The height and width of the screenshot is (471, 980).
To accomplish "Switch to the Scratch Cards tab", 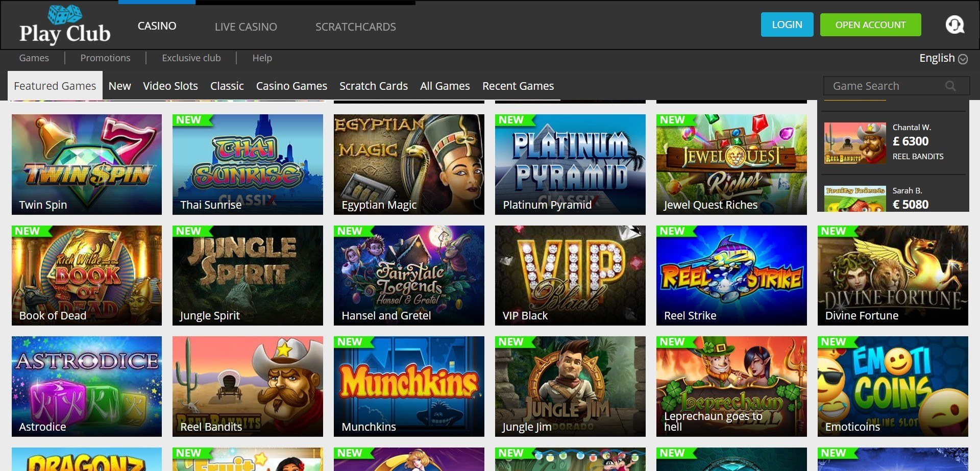I will point(374,86).
